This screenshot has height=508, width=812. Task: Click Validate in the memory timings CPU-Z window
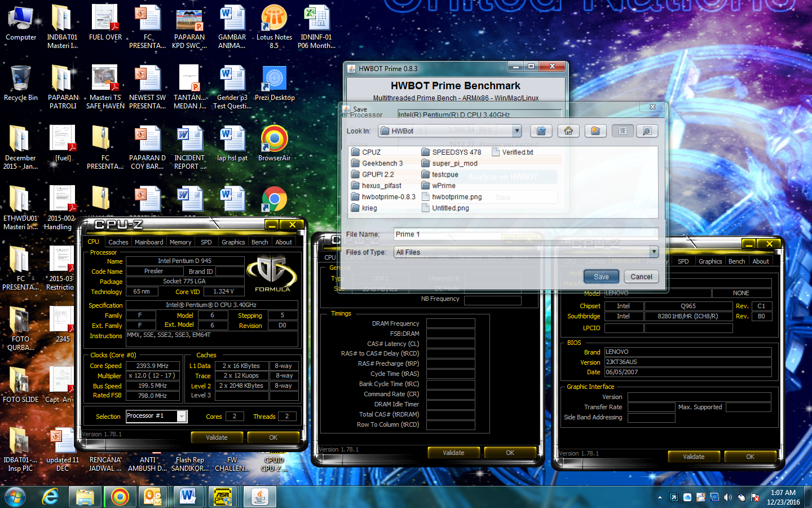[453, 453]
